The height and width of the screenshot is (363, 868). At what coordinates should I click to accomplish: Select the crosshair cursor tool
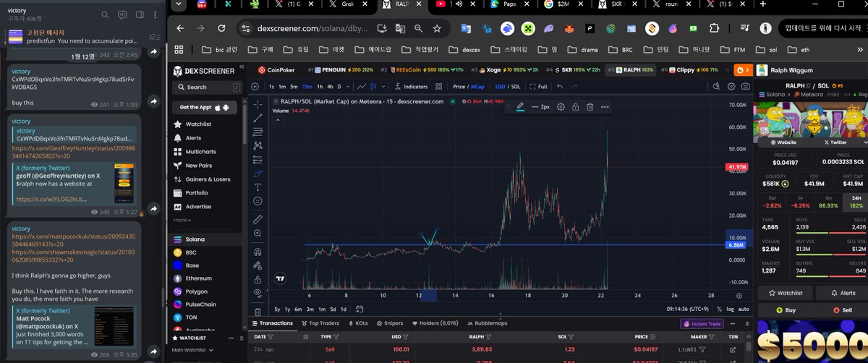pyautogui.click(x=258, y=104)
